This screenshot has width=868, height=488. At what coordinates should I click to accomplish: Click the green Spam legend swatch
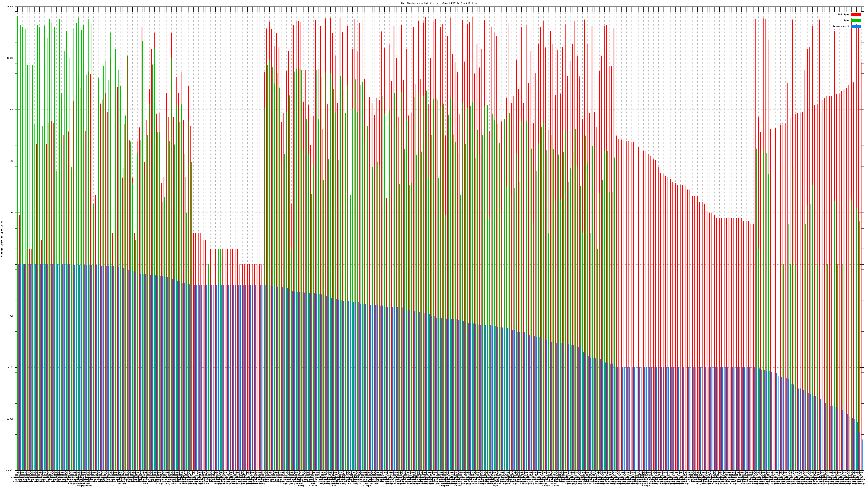pyautogui.click(x=856, y=21)
